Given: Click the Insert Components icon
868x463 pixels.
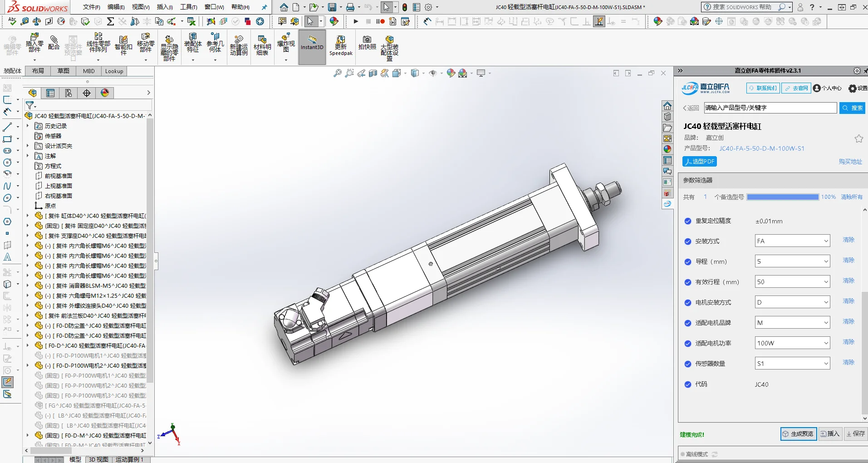Looking at the screenshot, I should point(34,44).
